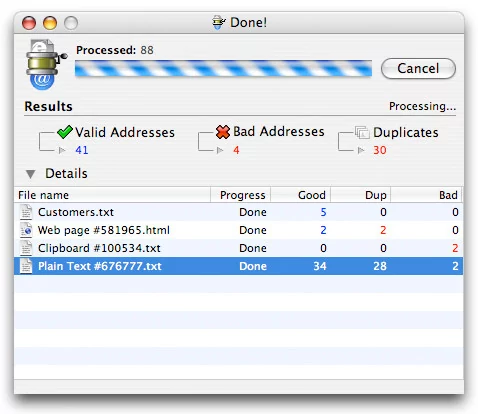This screenshot has width=478, height=414.
Task: Click the Customers.txt file icon
Action: (26, 212)
